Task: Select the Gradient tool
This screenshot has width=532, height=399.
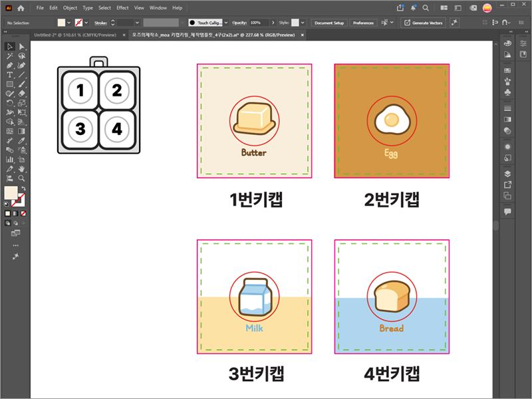Action: (x=22, y=131)
